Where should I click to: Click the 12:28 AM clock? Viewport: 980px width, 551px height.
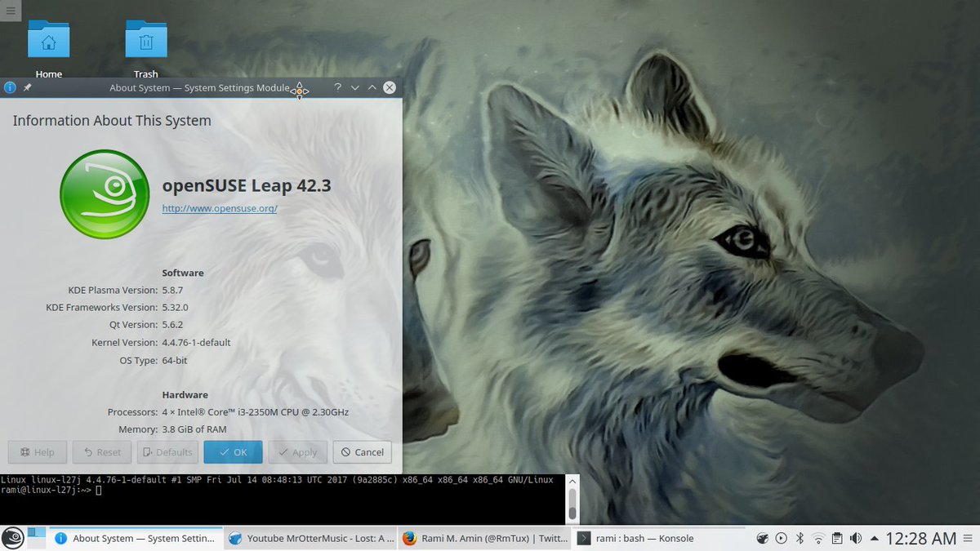pos(920,539)
